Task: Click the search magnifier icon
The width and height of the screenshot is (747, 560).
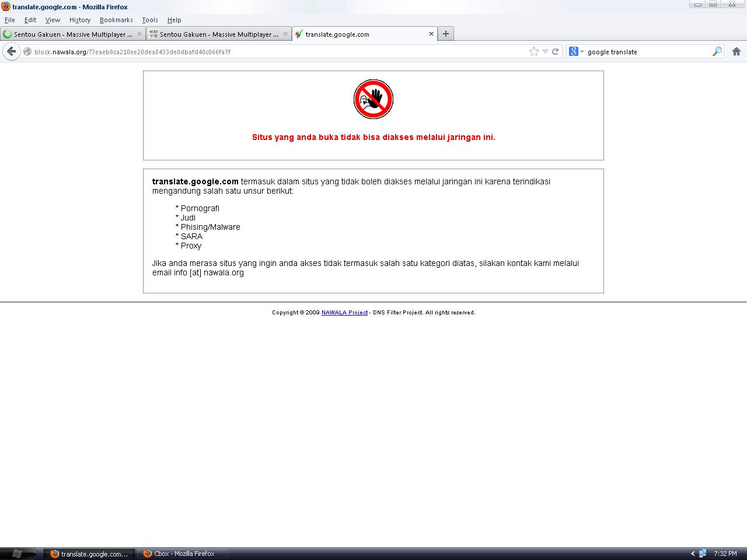Action: pyautogui.click(x=717, y=51)
